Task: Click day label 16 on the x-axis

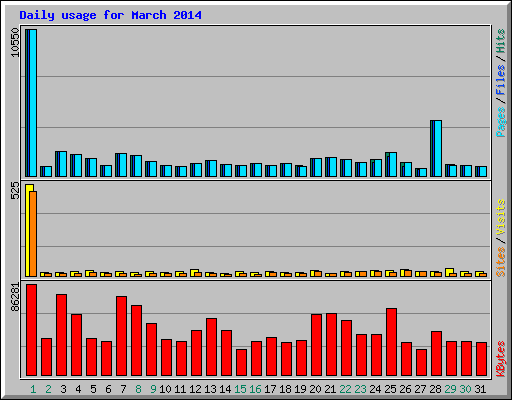Action: (255, 389)
